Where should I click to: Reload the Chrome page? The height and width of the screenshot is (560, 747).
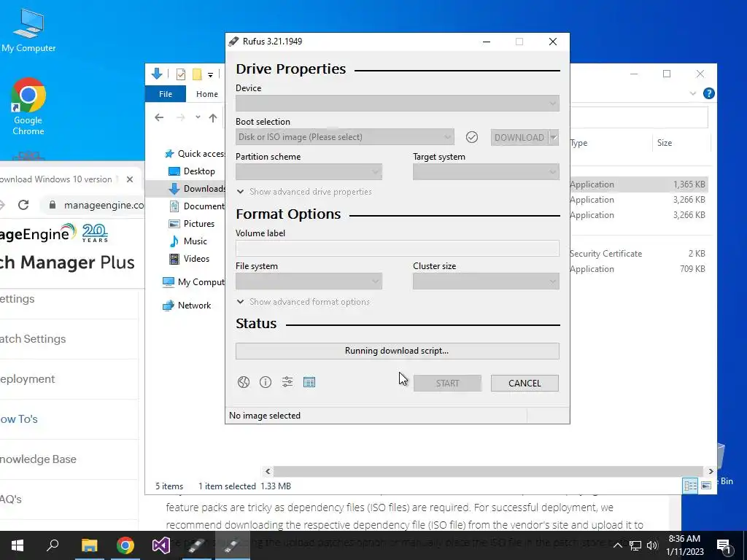(x=23, y=205)
